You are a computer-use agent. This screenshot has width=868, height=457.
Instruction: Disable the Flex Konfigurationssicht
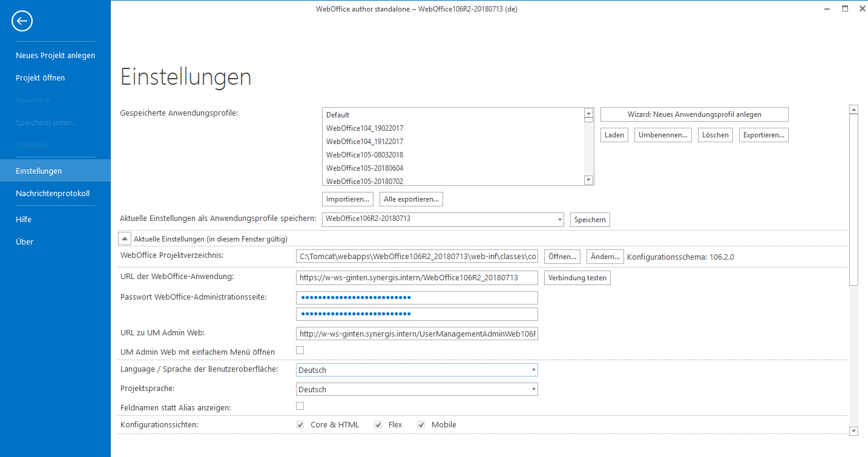coord(378,424)
